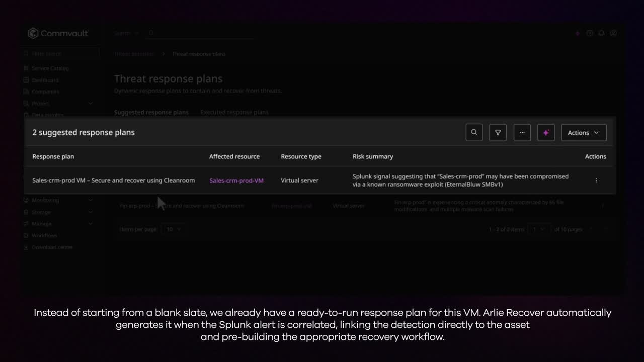Open the Actions dropdown button
644x362 pixels.
tap(584, 132)
